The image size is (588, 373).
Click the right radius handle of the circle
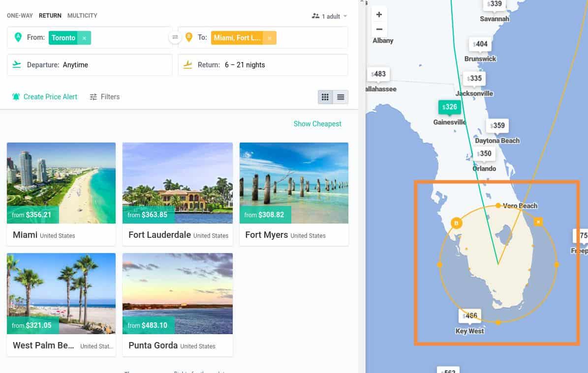click(x=557, y=264)
